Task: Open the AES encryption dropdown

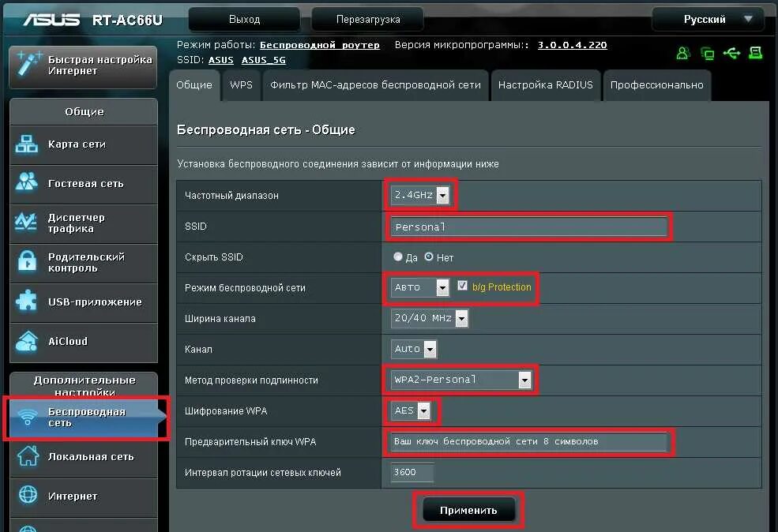Action: pyautogui.click(x=411, y=410)
